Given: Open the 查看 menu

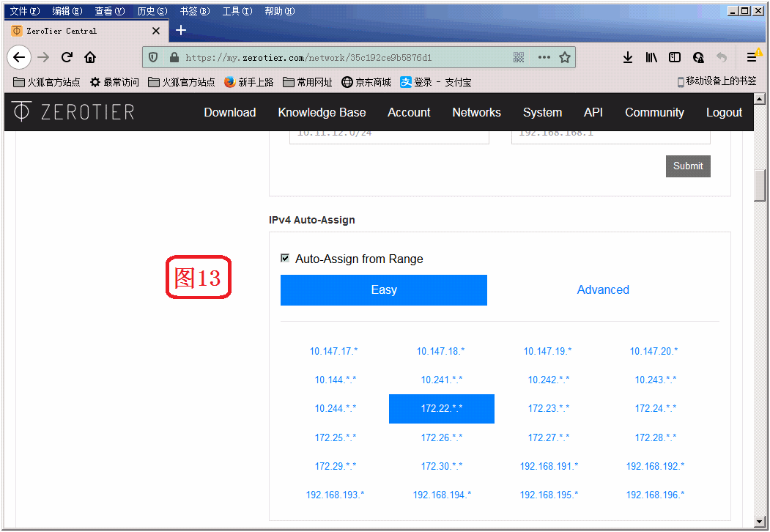Looking at the screenshot, I should pyautogui.click(x=109, y=11).
